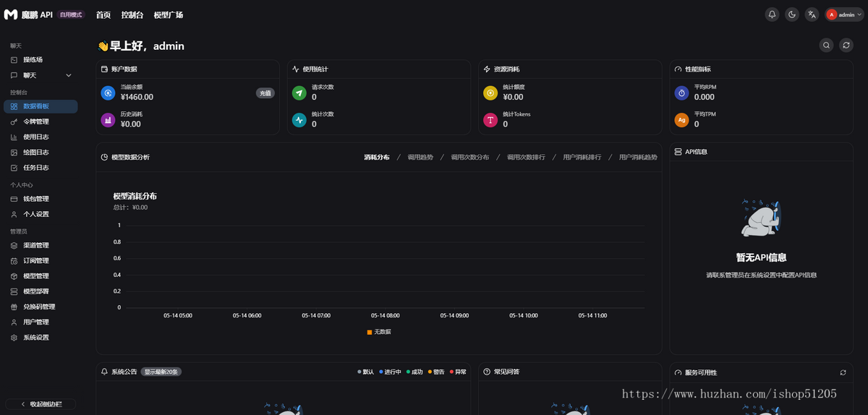Switch to the 消耗分布 tab
Viewport: 868px width, 415px height.
coord(376,157)
